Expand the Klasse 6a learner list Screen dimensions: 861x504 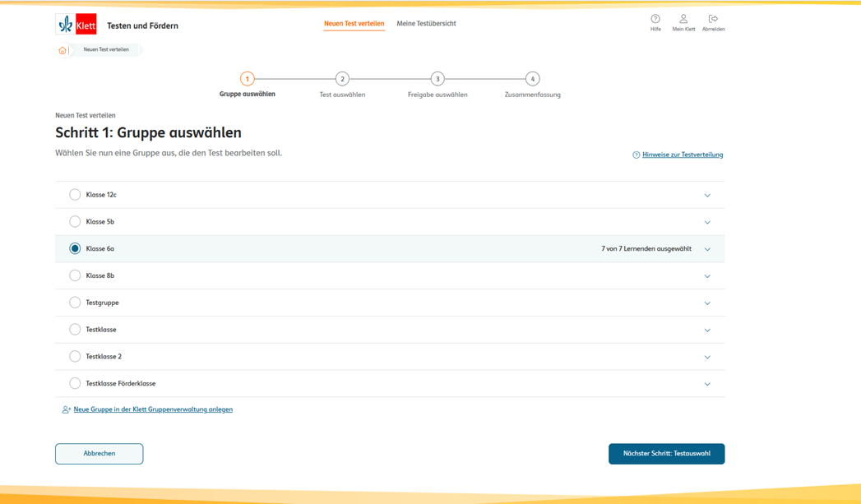(x=707, y=249)
